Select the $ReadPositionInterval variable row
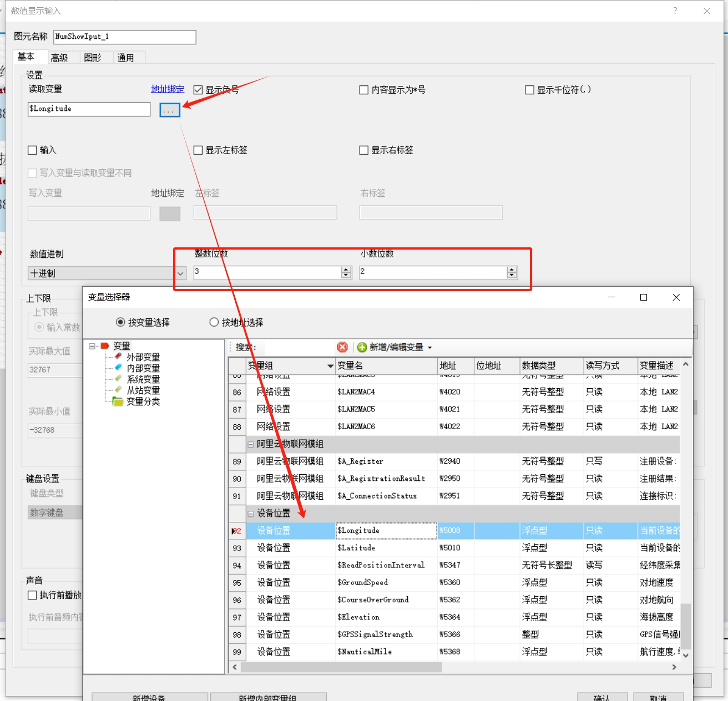Viewport: 728px width, 701px height. [455, 565]
